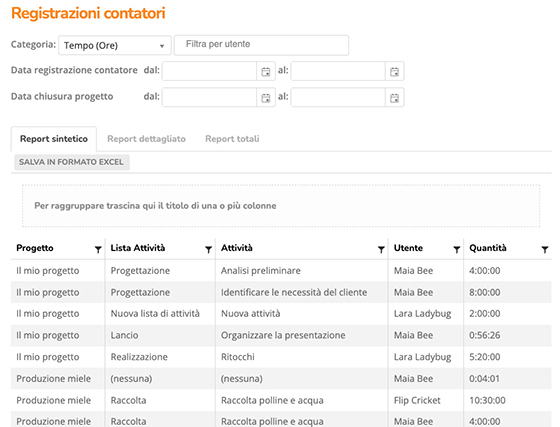
Task: Click the chiusura progetto 'al' date field
Action: pos(338,97)
